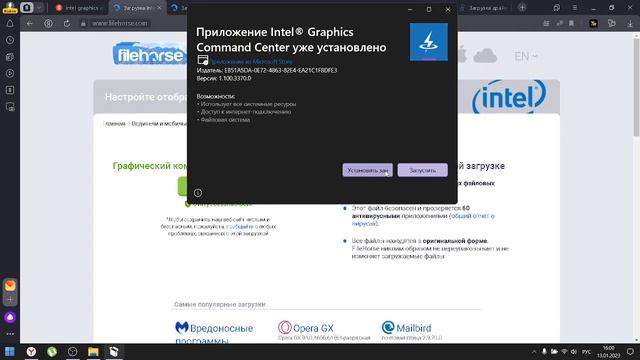Open the Mailbird download link
Viewport: 640px width, 360px height.
point(406,328)
